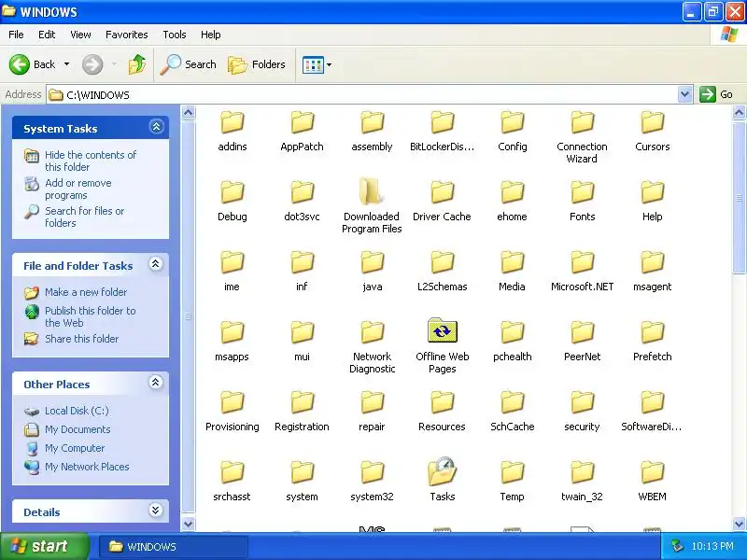The height and width of the screenshot is (560, 747).
Task: Click the taskbar clock 10:13 PM
Action: [x=712, y=546]
